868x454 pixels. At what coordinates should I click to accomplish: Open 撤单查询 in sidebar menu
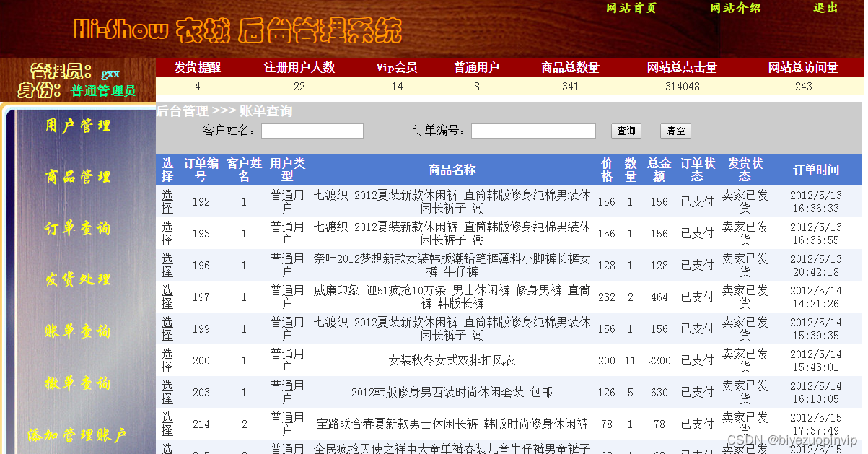coord(78,383)
